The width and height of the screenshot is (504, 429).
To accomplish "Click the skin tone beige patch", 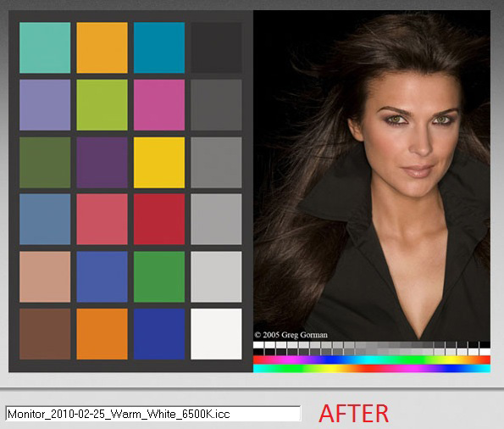I will [45, 276].
